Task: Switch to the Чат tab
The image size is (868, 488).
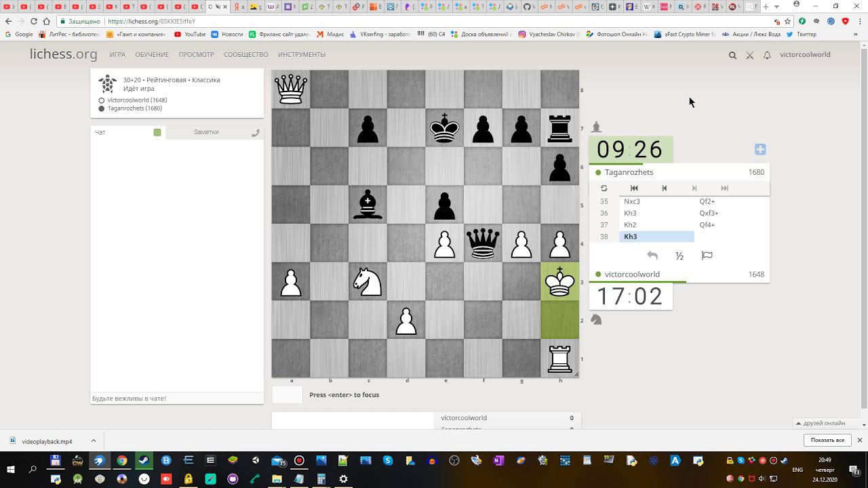Action: (x=100, y=132)
